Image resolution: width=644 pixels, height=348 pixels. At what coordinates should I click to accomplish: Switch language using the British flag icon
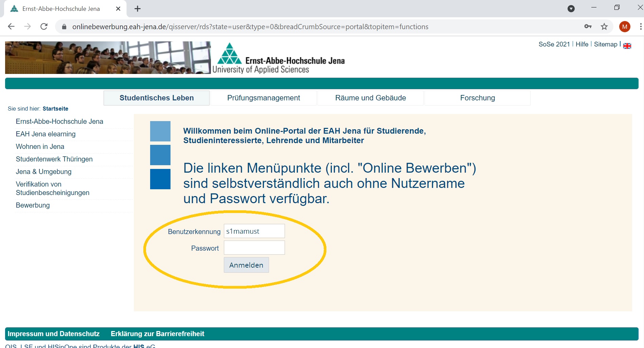627,45
